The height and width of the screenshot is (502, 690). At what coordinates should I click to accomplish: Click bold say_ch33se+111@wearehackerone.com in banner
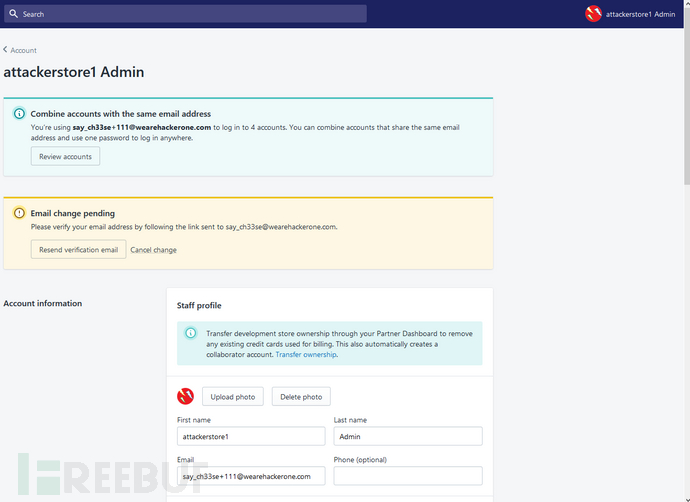(x=142, y=127)
